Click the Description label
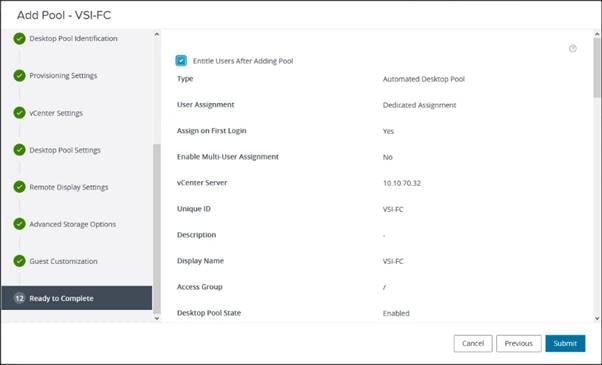This screenshot has height=365, width=602. (x=196, y=235)
